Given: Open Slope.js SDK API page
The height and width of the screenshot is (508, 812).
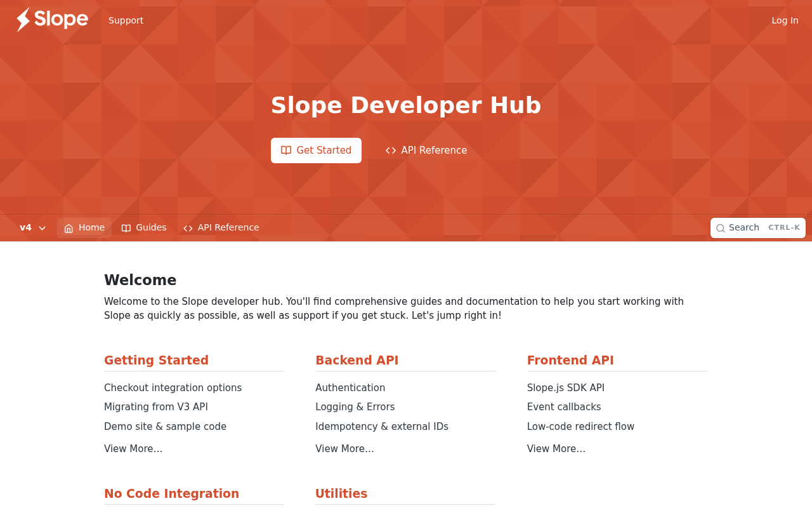Looking at the screenshot, I should (566, 388).
